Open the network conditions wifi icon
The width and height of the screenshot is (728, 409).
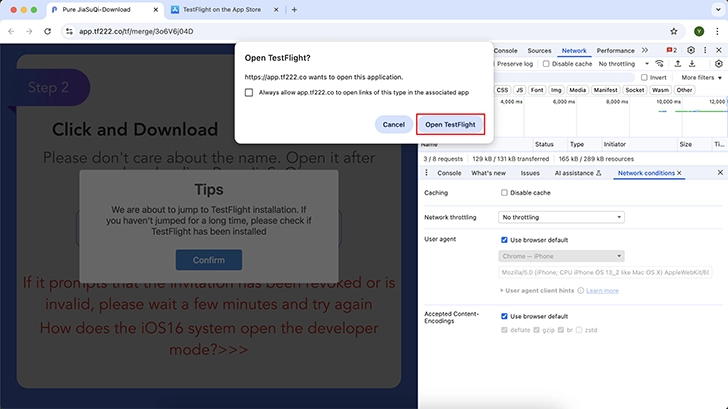click(659, 64)
